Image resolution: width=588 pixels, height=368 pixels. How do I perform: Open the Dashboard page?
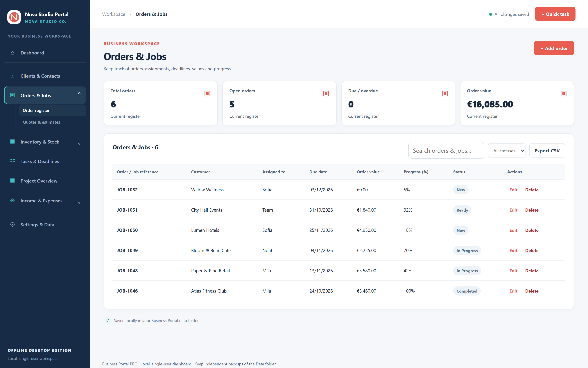tap(45, 53)
